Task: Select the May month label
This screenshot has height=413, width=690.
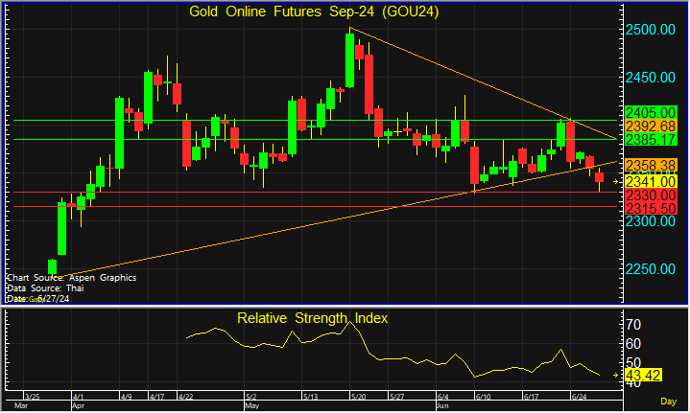Action: (251, 407)
